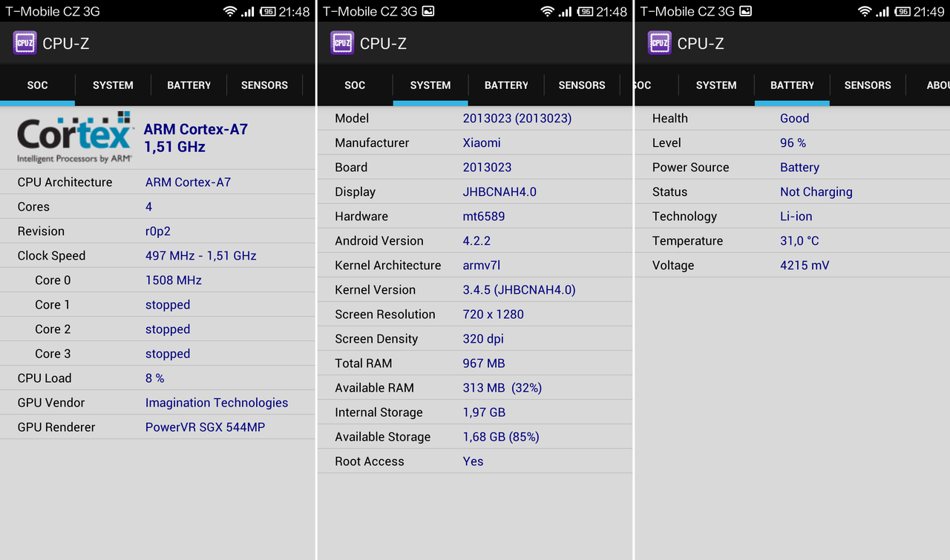Tap the Cortex processor logo

click(x=74, y=136)
